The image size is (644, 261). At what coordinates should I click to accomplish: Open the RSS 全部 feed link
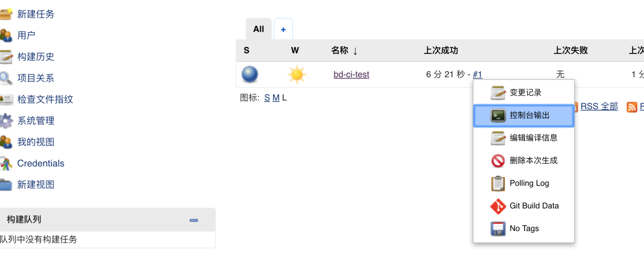click(599, 106)
